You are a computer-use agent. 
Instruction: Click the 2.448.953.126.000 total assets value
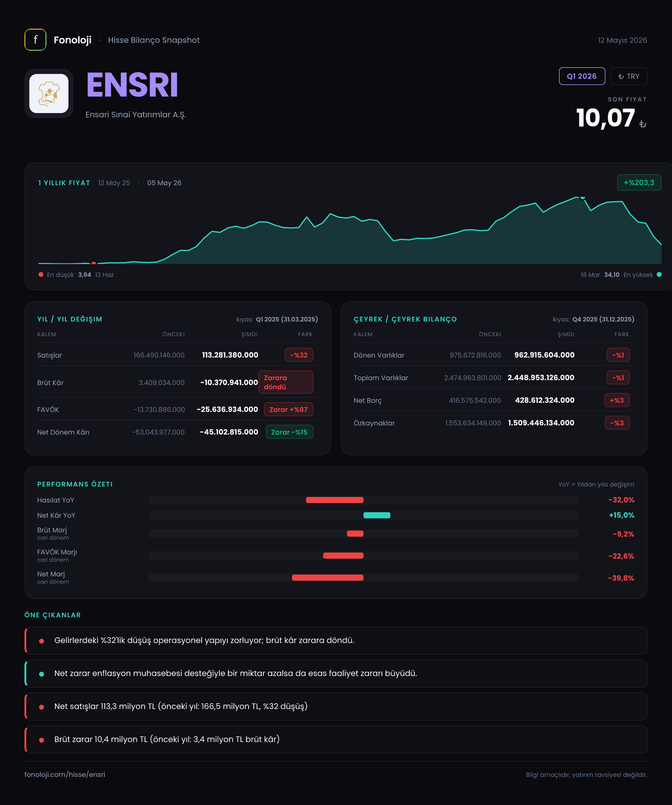(x=541, y=377)
